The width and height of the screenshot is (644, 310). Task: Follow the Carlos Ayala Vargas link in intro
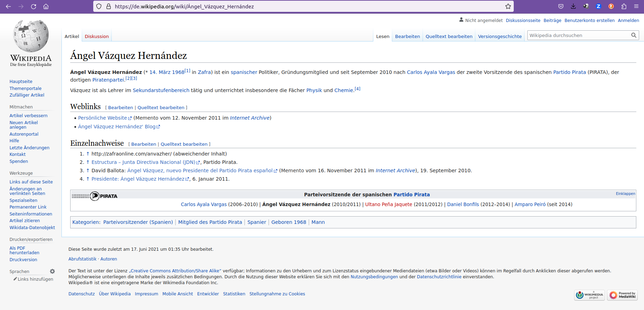431,72
